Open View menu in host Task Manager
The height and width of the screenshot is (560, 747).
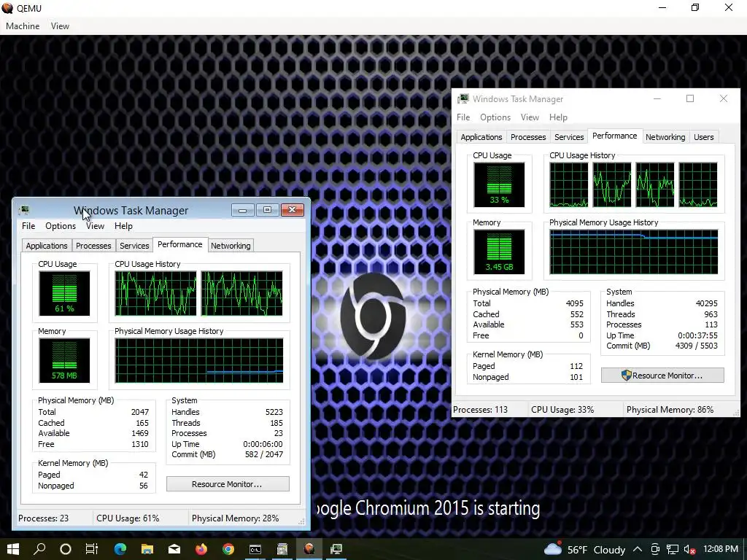click(530, 117)
